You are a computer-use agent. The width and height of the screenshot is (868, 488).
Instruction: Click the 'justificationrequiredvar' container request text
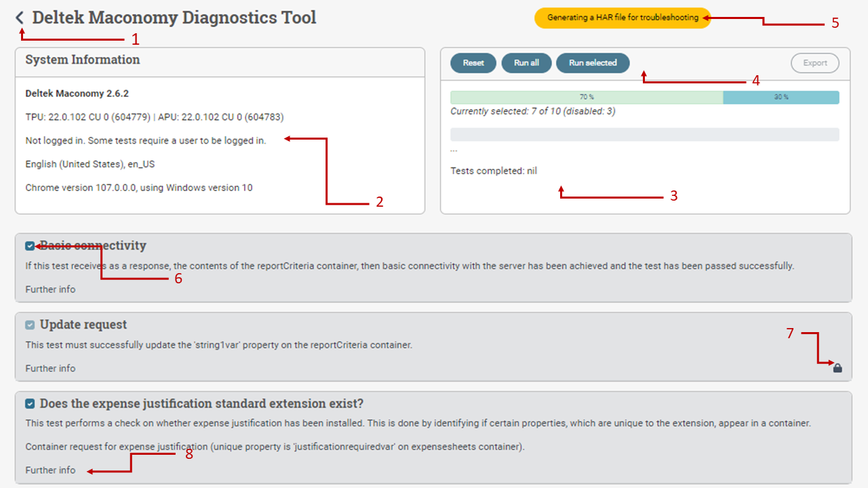275,447
